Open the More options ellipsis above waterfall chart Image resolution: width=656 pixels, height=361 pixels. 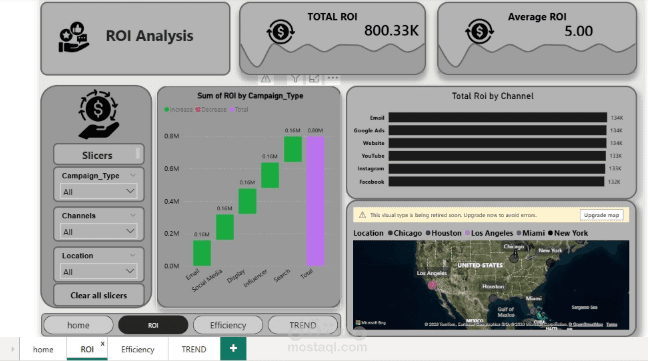333,78
